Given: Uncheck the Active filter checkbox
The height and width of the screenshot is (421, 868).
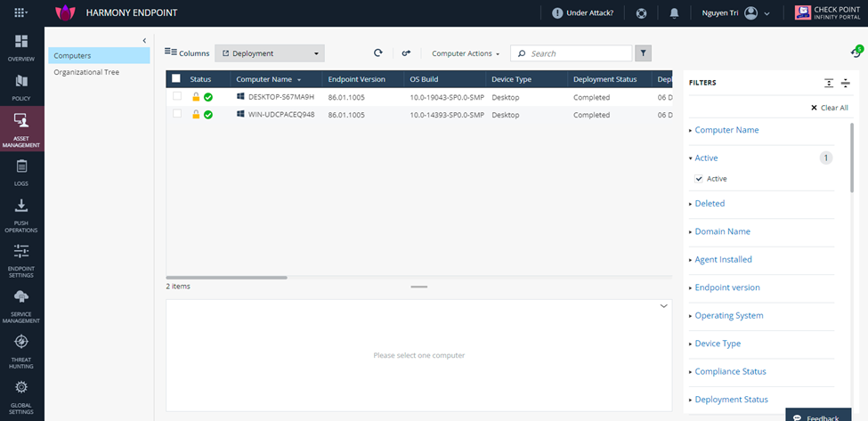Looking at the screenshot, I should (699, 179).
